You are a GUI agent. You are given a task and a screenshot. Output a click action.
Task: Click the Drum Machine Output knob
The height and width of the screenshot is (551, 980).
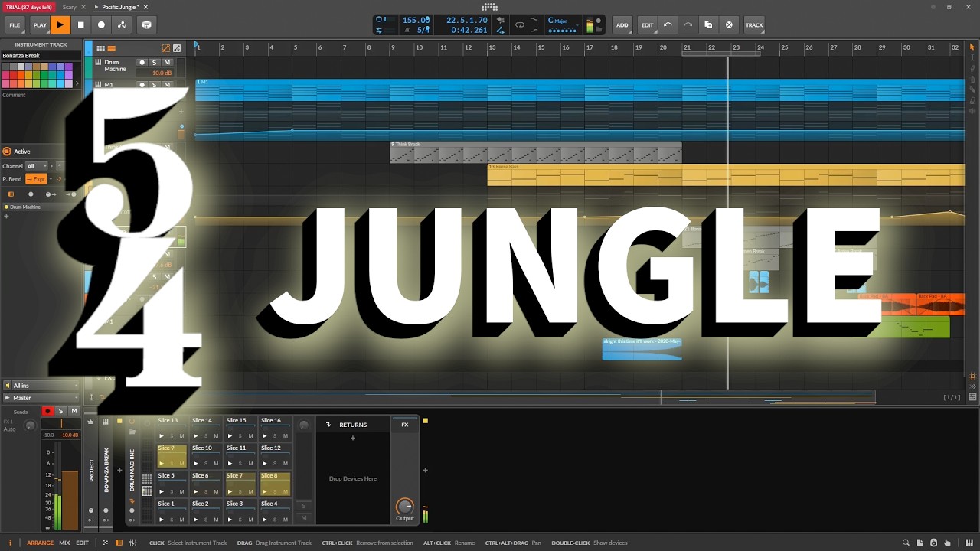(404, 507)
